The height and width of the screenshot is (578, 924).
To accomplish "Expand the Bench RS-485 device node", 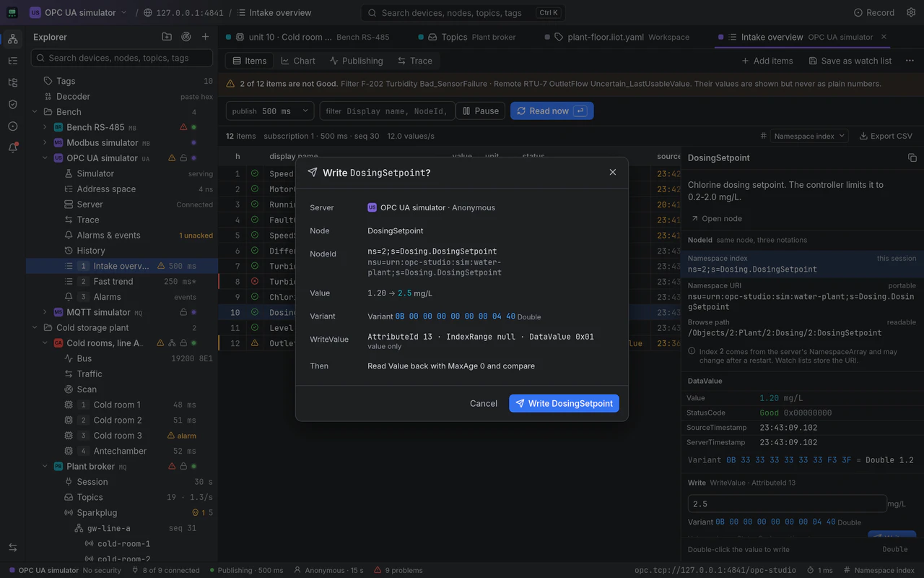I will coord(45,127).
